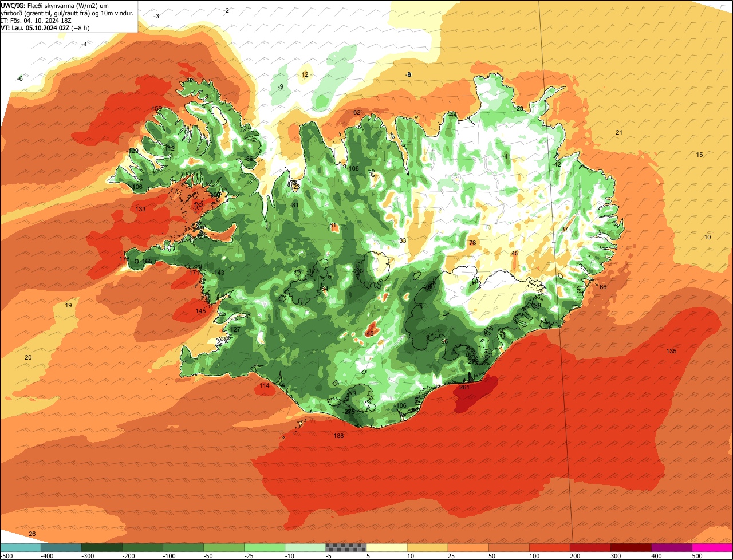Click the 'IT: Fös. 04. 10. 2024 18Z' line
This screenshot has height=560, width=733.
(x=36, y=21)
